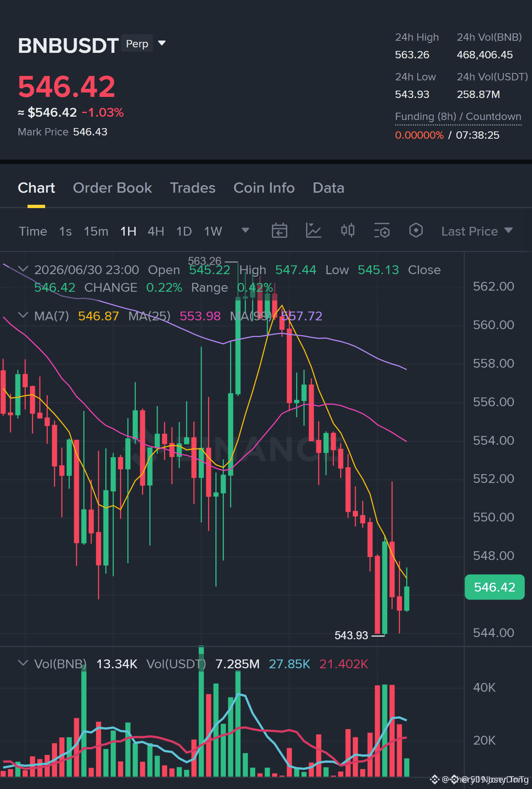Viewport: 532px width, 789px height.
Task: Tap the hexagon chart preferences icon
Action: tap(416, 231)
